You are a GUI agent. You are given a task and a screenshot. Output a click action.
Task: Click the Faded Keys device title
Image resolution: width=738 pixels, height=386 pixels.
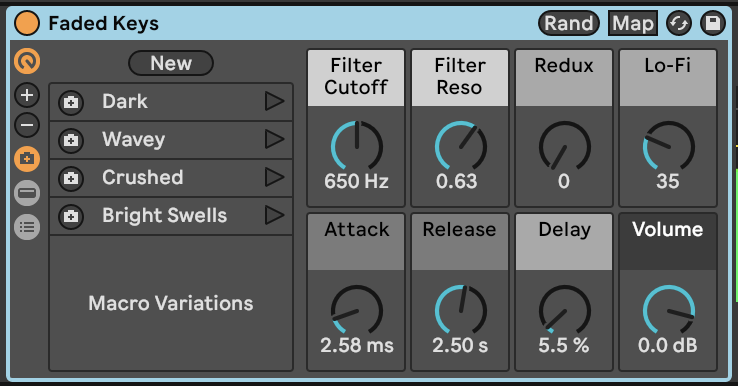[x=104, y=24]
